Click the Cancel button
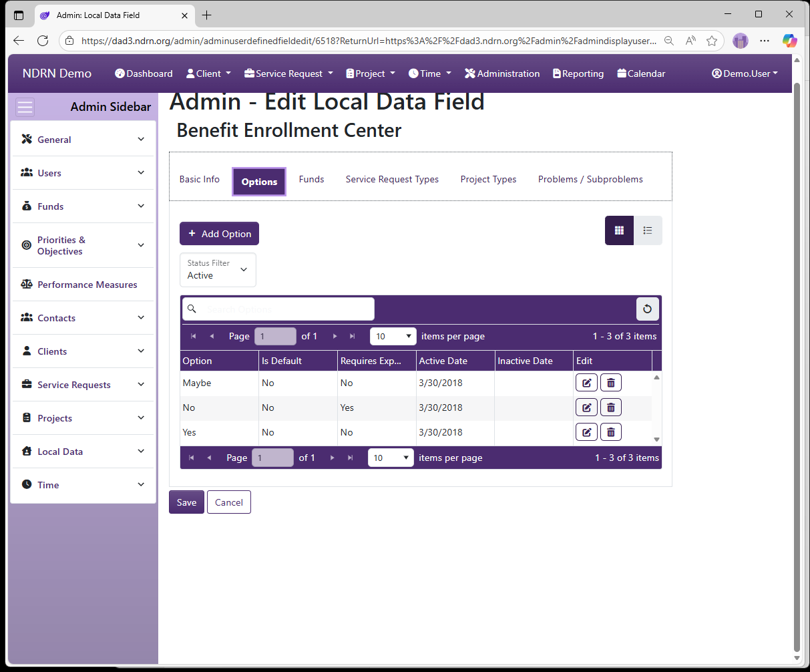 click(x=229, y=502)
